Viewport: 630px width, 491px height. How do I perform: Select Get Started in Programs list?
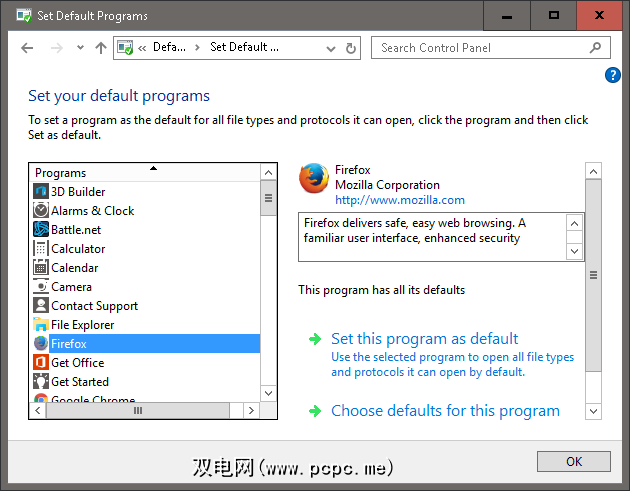click(x=80, y=382)
